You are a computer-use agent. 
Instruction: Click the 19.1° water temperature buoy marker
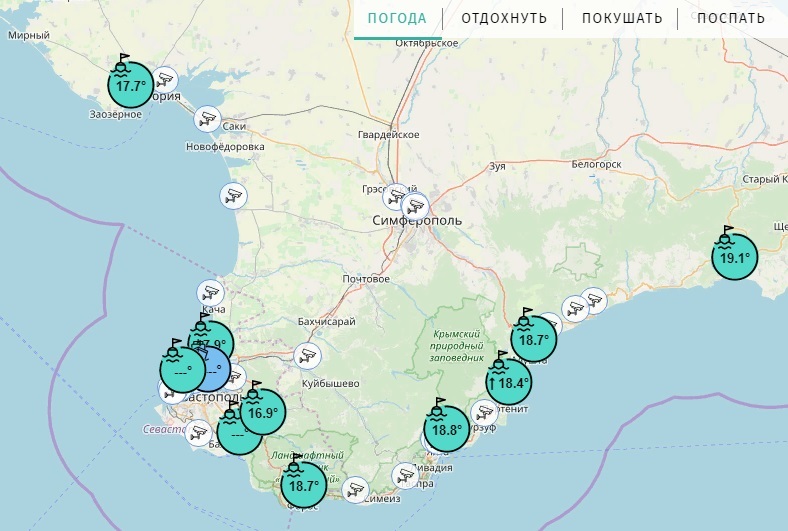pos(734,258)
